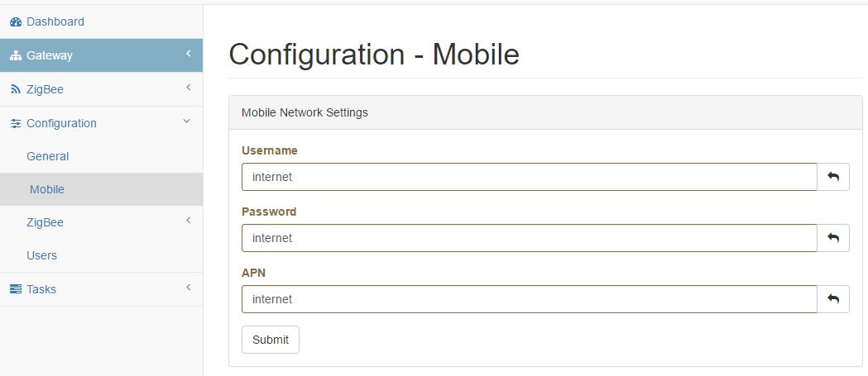This screenshot has width=868, height=376.
Task: Reset the Password field with undo arrow
Action: pyautogui.click(x=833, y=238)
